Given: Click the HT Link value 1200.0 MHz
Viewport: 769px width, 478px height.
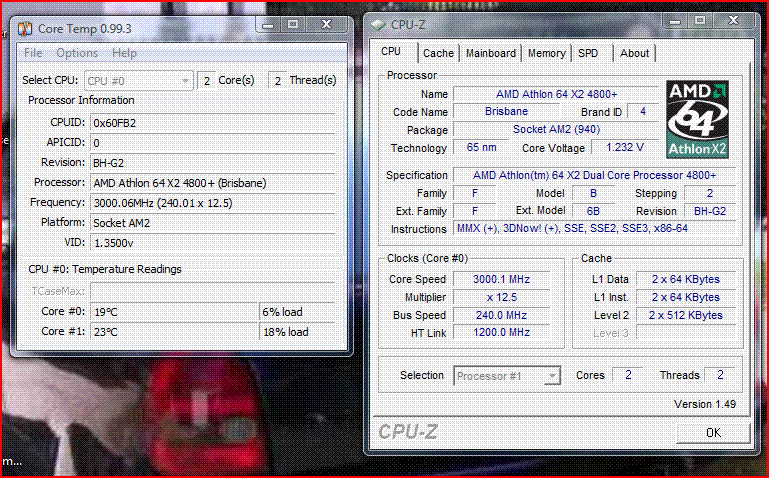Looking at the screenshot, I should 501,332.
